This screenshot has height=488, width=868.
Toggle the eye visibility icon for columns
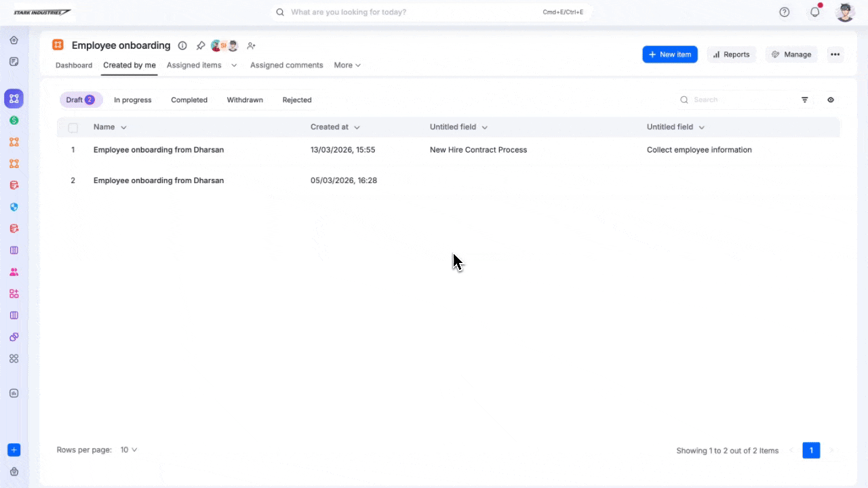pos(831,100)
